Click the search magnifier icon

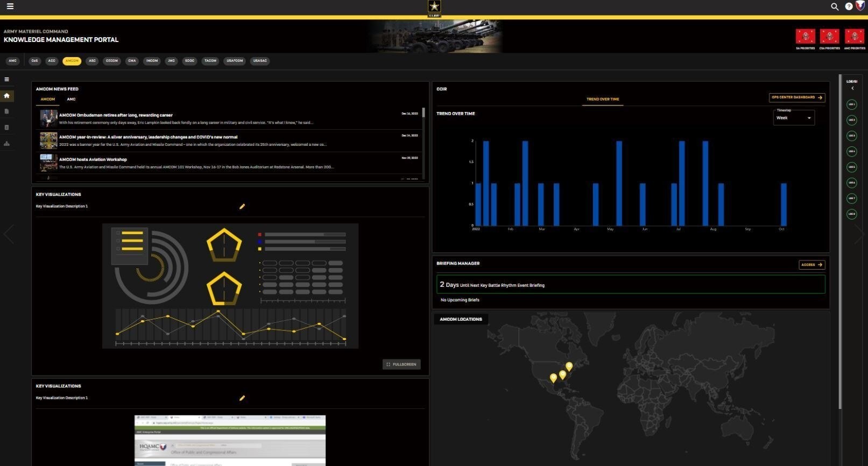835,6
